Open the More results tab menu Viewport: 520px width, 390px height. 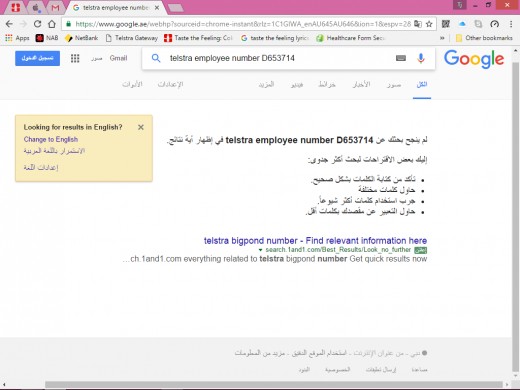click(266, 85)
